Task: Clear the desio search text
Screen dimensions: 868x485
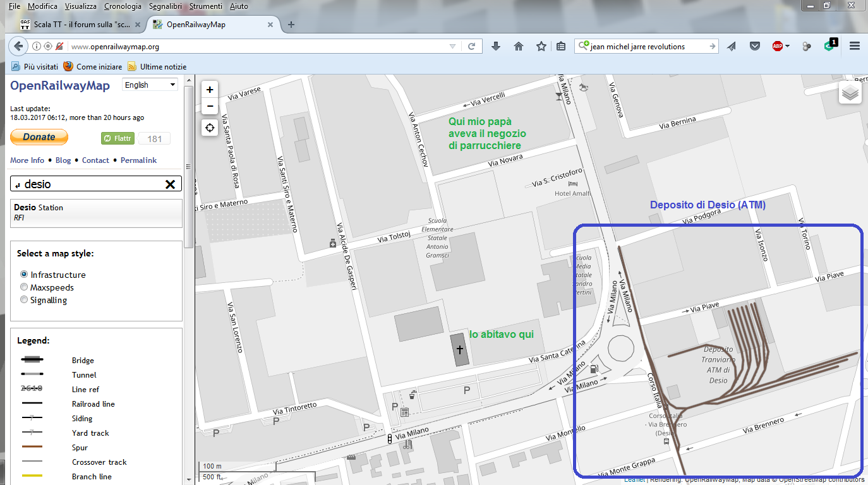Action: [170, 184]
